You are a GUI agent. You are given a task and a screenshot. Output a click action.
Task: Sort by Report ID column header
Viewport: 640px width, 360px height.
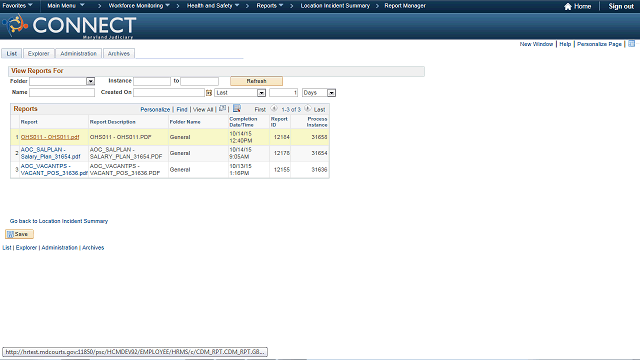pyautogui.click(x=279, y=122)
